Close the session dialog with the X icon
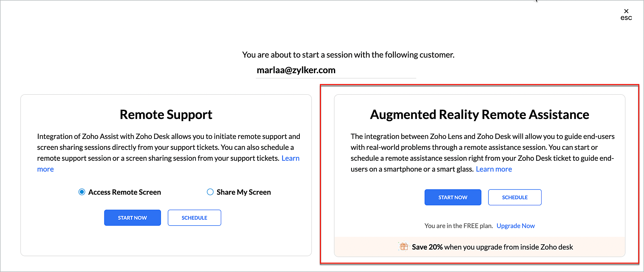This screenshot has height=272, width=644. [x=626, y=11]
